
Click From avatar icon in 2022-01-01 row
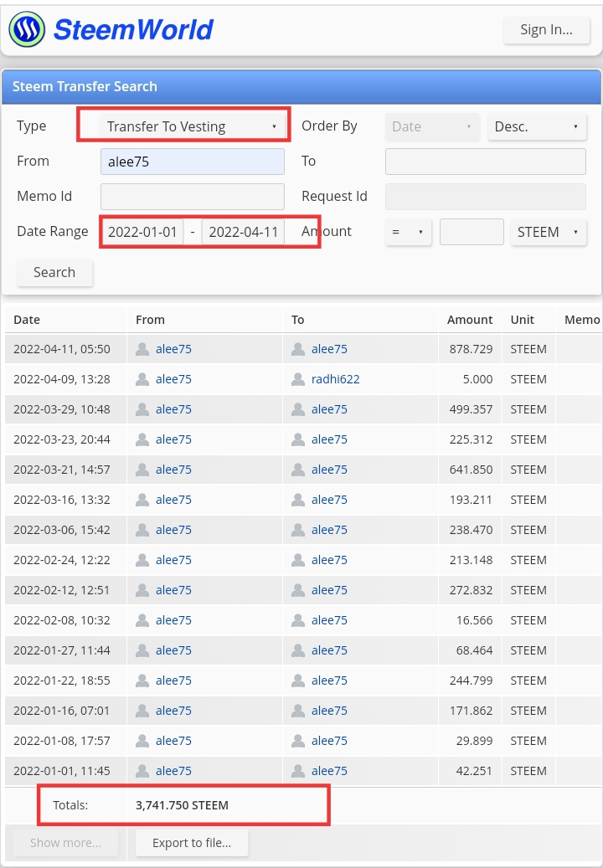(142, 771)
